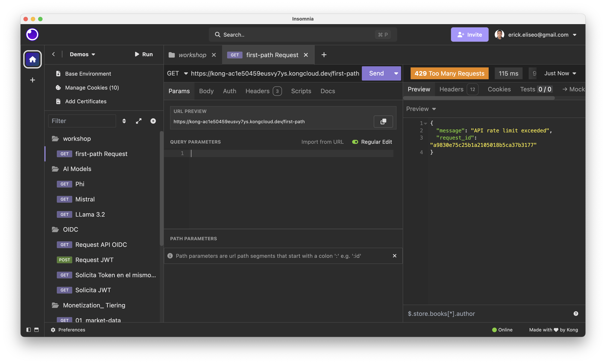
Task: Click the response tabs horizontal scrollbar
Action: (479, 98)
